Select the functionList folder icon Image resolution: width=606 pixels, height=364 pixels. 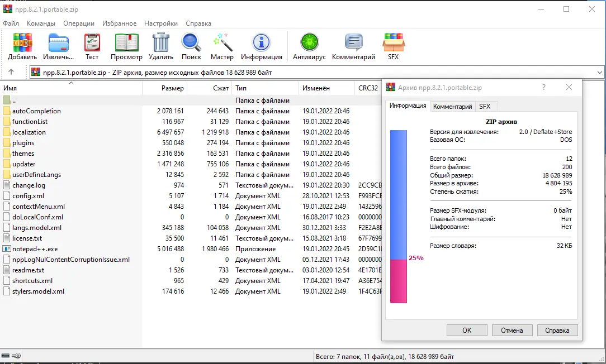tap(7, 122)
